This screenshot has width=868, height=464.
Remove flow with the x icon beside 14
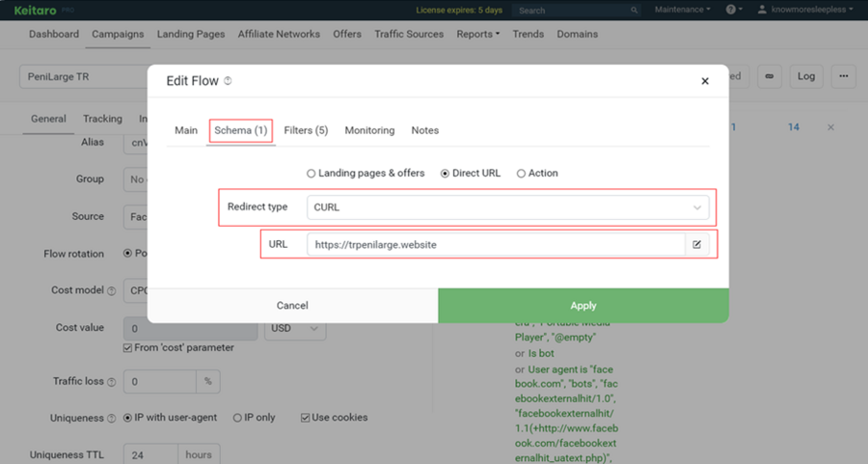coord(830,127)
